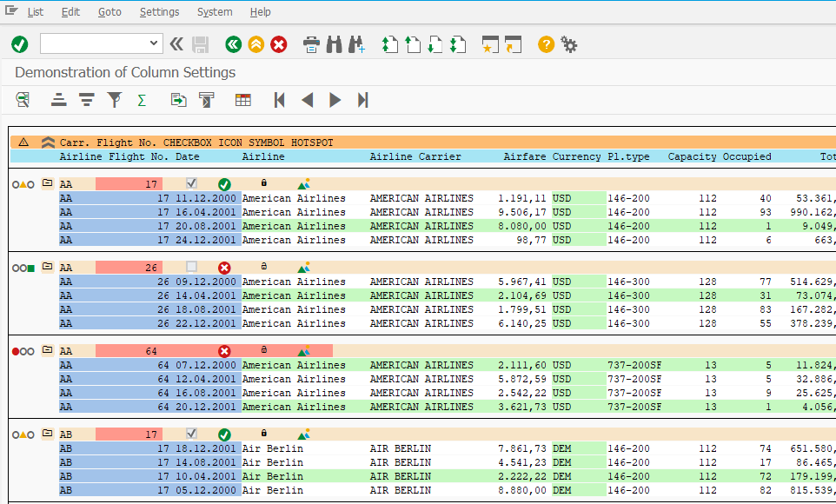The image size is (836, 504).
Task: Go to Next Page
Action: (x=435, y=44)
